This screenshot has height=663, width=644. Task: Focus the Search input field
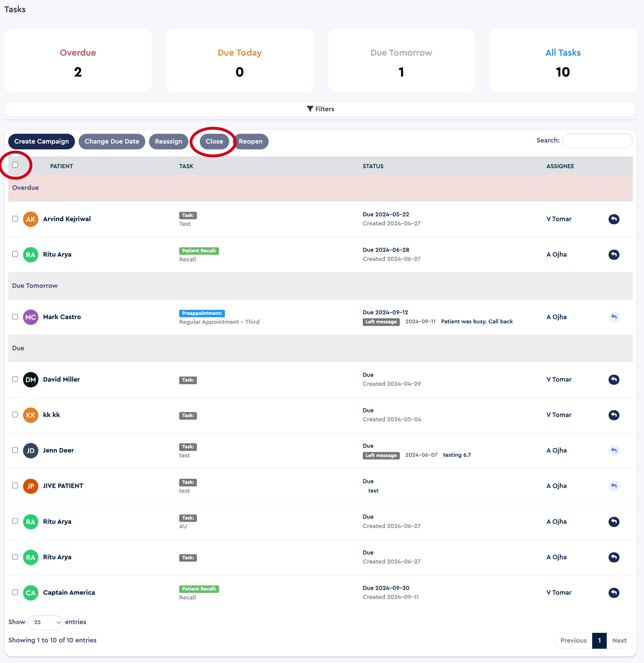(597, 141)
